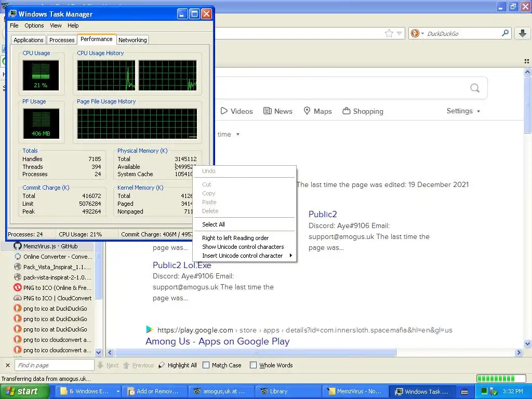
Task: Click the bookmark star icon
Action: (389, 33)
